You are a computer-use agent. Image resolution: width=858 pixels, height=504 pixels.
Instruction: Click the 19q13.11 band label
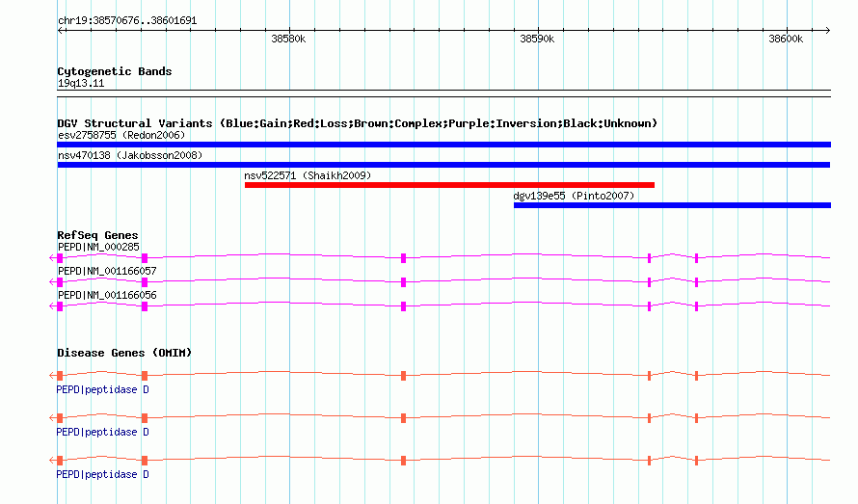(81, 83)
